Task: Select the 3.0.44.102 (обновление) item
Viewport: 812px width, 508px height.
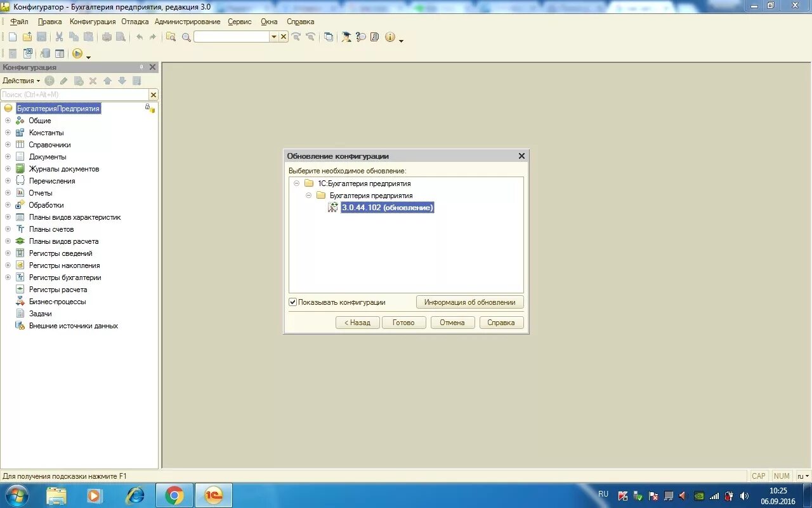Action: point(387,208)
